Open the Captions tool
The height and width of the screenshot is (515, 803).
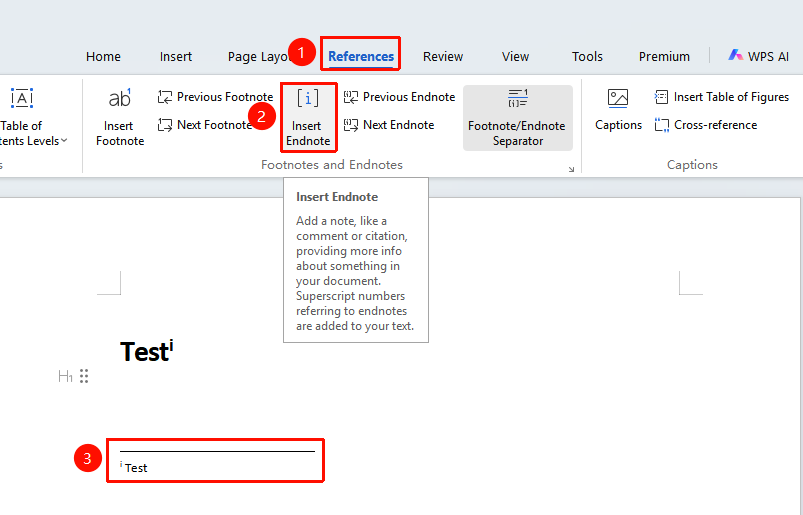[618, 110]
